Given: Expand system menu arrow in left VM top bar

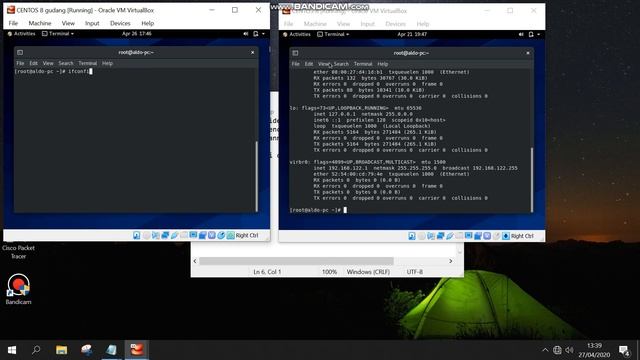Looking at the screenshot, I should pos(263,34).
